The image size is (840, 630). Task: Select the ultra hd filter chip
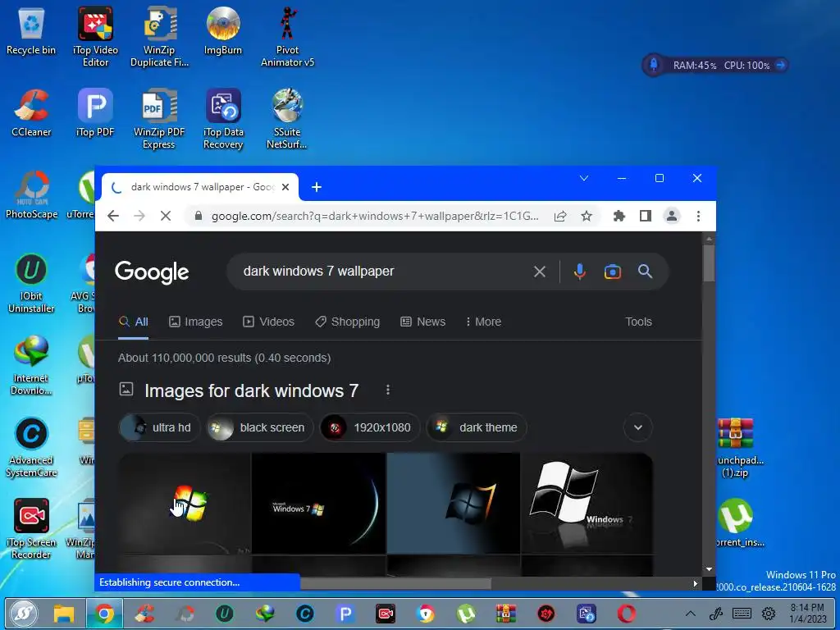(x=158, y=427)
